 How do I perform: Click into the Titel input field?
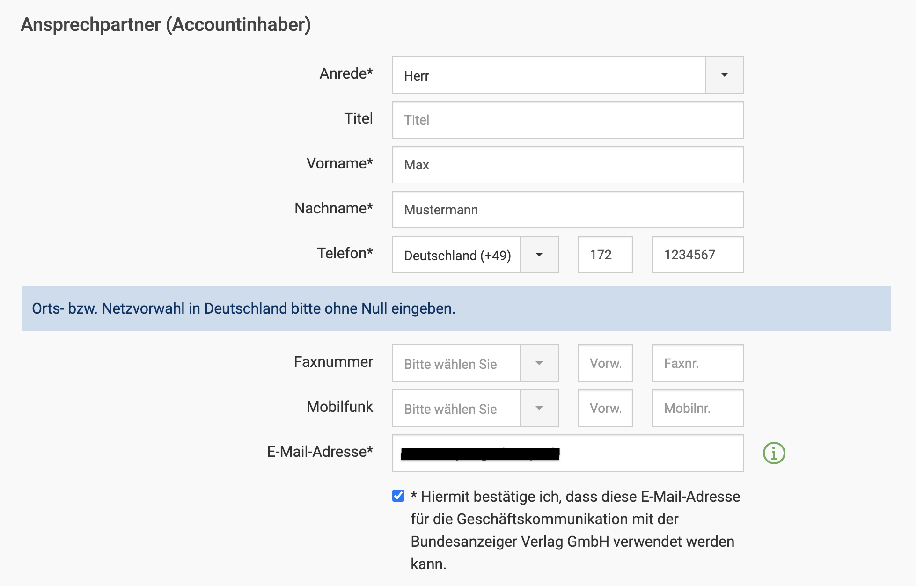point(567,120)
